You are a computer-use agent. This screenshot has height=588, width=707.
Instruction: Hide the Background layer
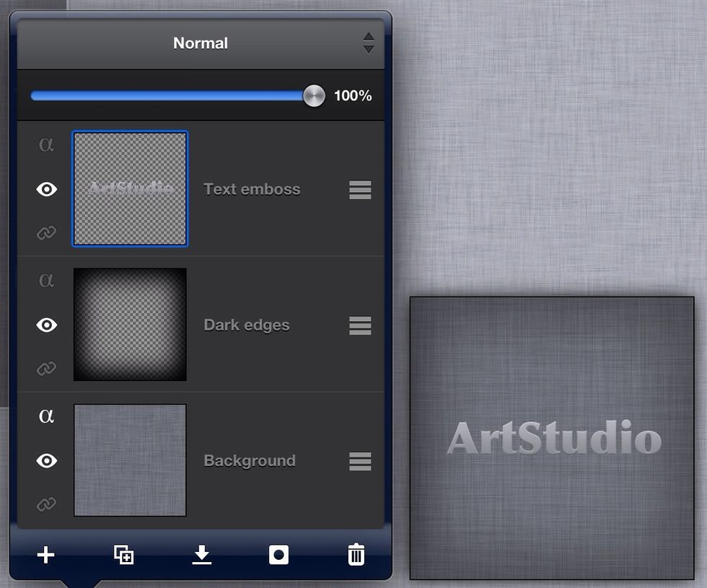tap(45, 461)
